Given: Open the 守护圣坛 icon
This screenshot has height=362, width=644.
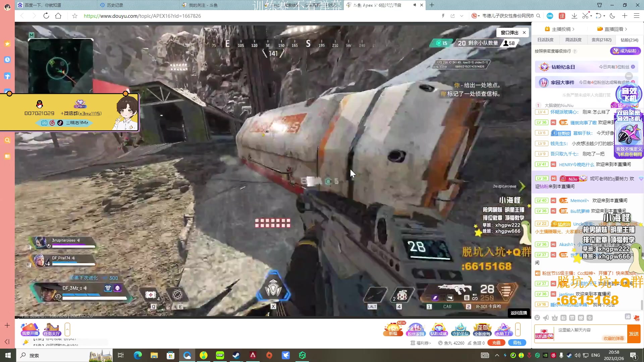Looking at the screenshot, I should tap(460, 329).
